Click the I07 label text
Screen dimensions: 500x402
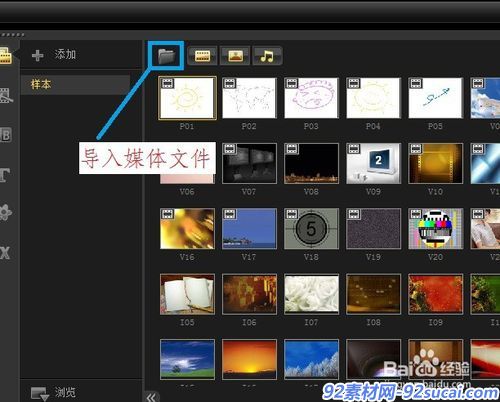(x=311, y=322)
